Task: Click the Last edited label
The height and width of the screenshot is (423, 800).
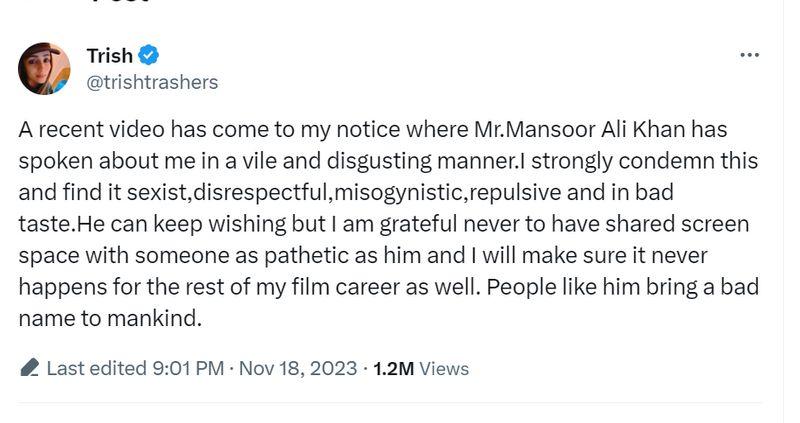Action: 96,368
